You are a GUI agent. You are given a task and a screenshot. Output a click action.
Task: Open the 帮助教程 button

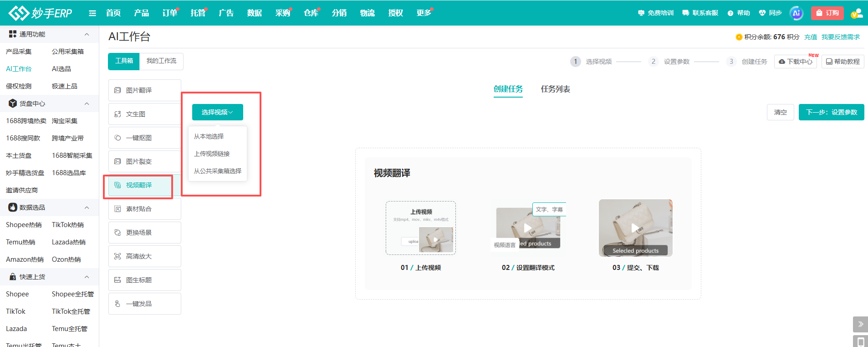pos(842,62)
